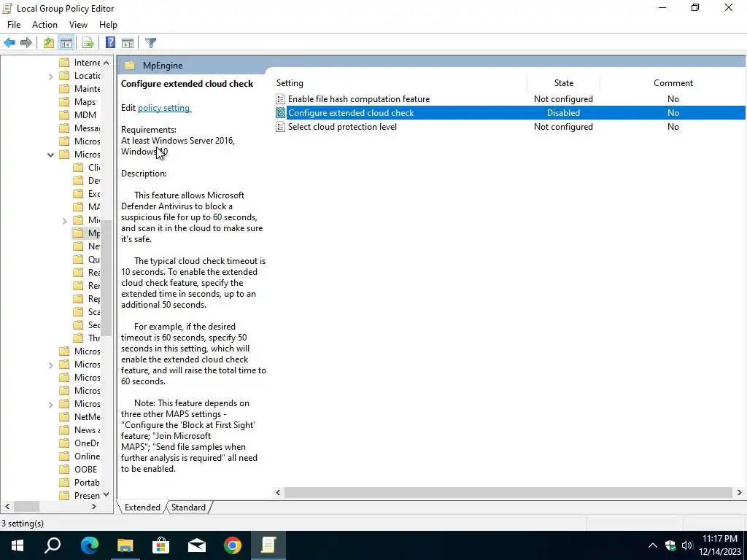Click the Select cloud protection level policy icon

281,127
